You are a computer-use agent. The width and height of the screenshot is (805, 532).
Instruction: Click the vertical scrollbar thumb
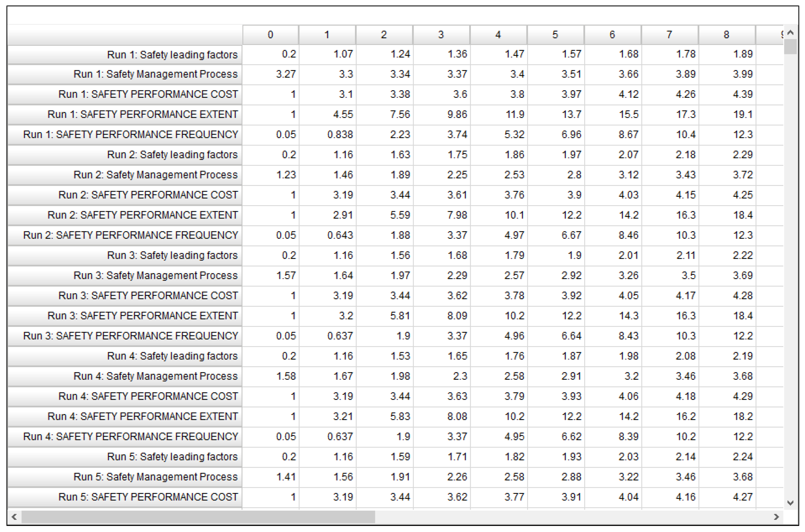coord(790,47)
